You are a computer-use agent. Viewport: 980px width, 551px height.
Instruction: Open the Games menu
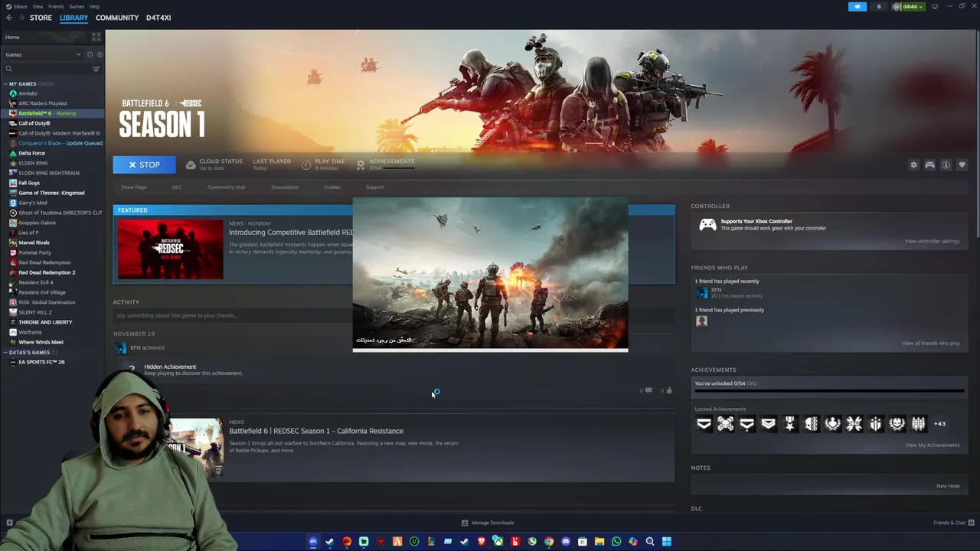pyautogui.click(x=77, y=6)
